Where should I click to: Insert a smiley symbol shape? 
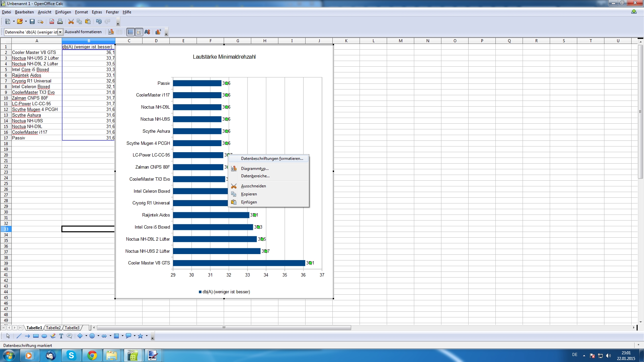(92, 336)
